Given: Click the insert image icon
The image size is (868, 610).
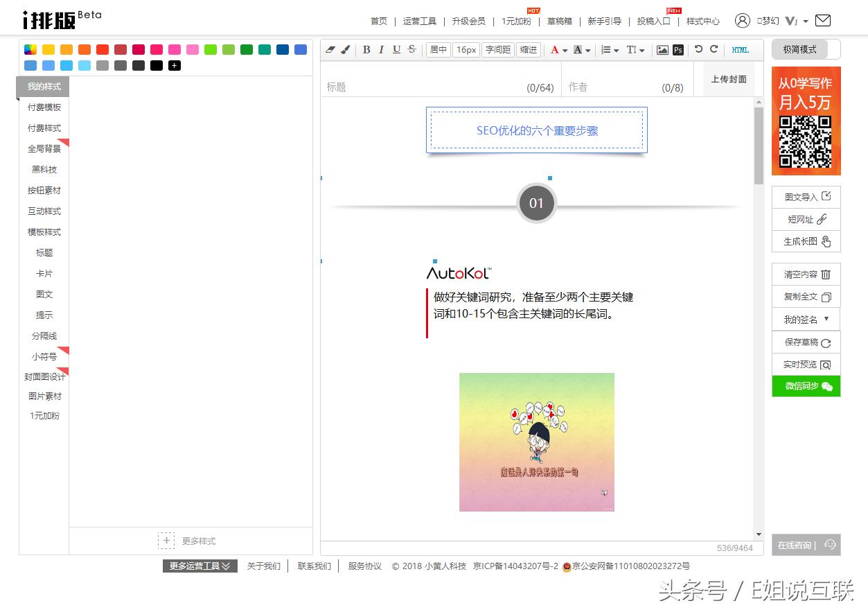Looking at the screenshot, I should 664,49.
